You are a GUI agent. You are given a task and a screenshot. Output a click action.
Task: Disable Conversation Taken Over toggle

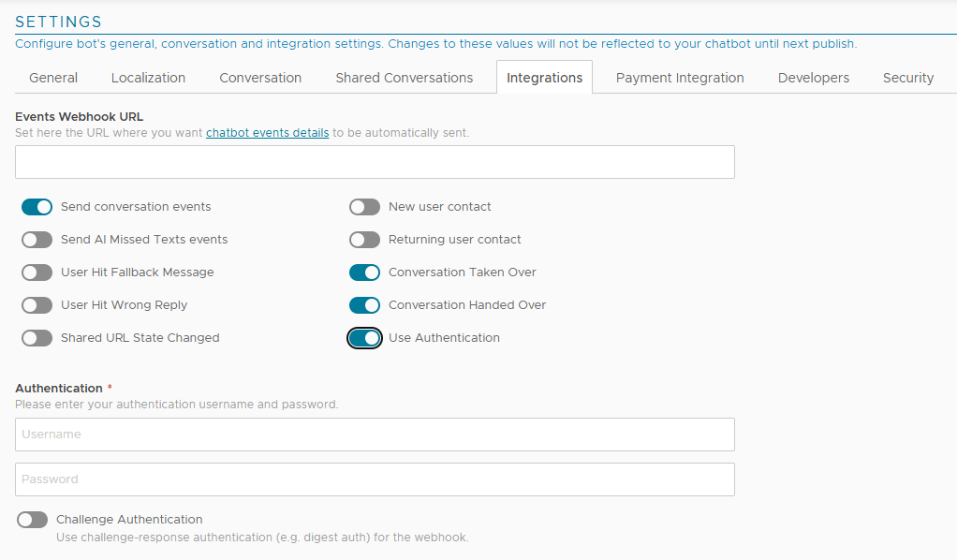pyautogui.click(x=365, y=273)
